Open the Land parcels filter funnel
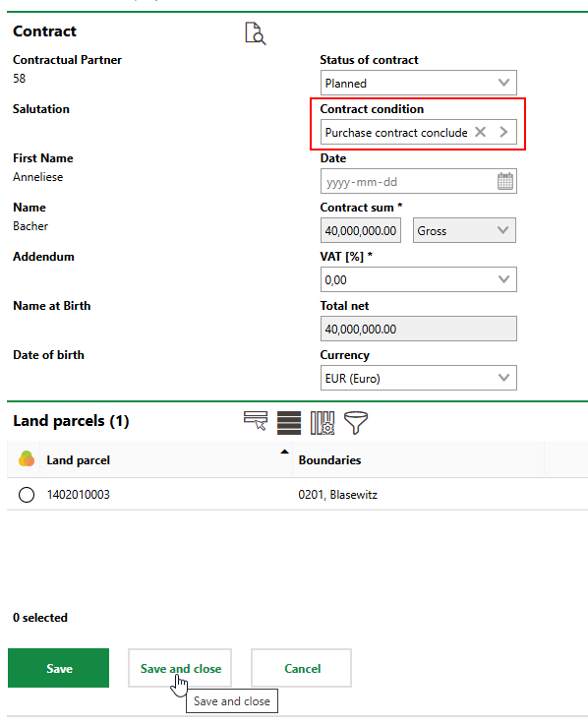The image size is (588, 725). pos(356,423)
